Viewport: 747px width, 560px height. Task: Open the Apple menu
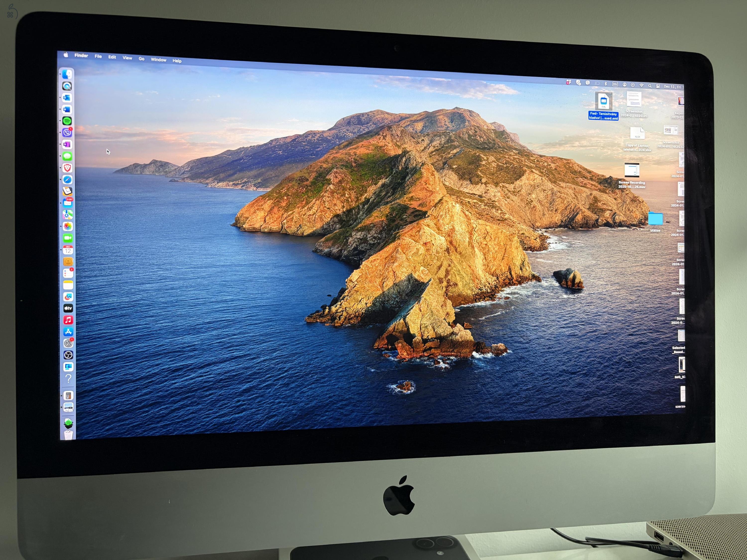click(66, 56)
